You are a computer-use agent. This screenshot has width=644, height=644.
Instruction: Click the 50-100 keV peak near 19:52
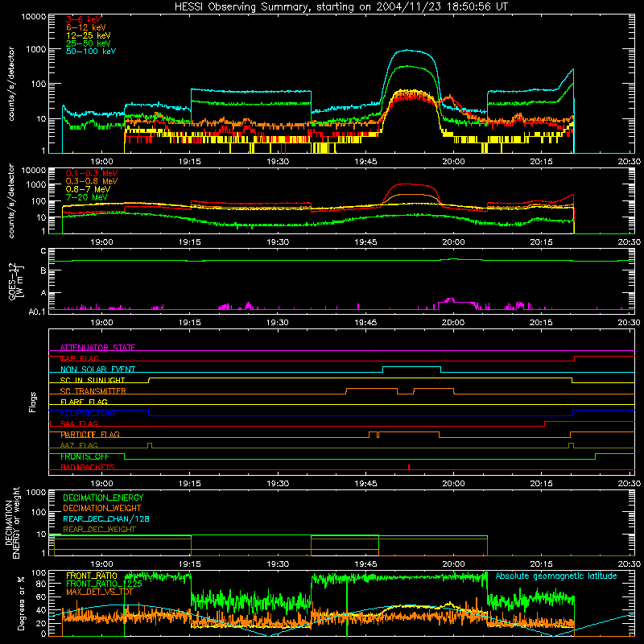[x=407, y=51]
